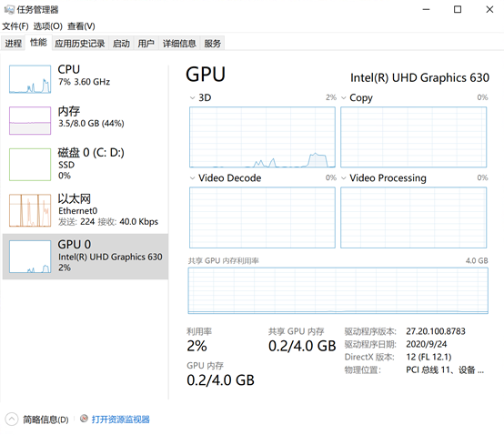Click the Task Manager title bar icon
Screen dimensions: 504x435
(x=9, y=10)
